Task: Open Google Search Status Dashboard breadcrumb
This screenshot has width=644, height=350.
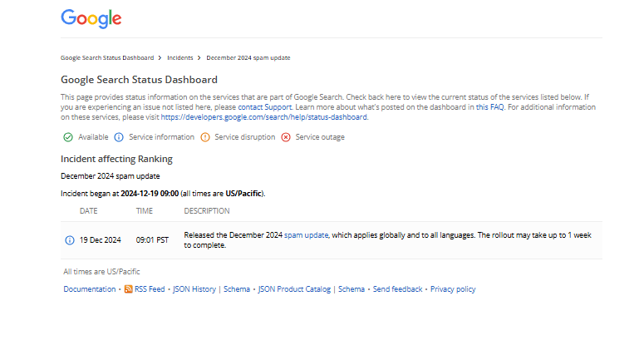Action: tap(107, 58)
